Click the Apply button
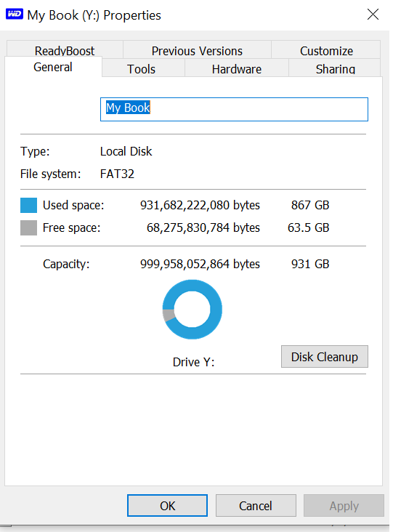Screen dimensions: 393x532 pos(344,506)
